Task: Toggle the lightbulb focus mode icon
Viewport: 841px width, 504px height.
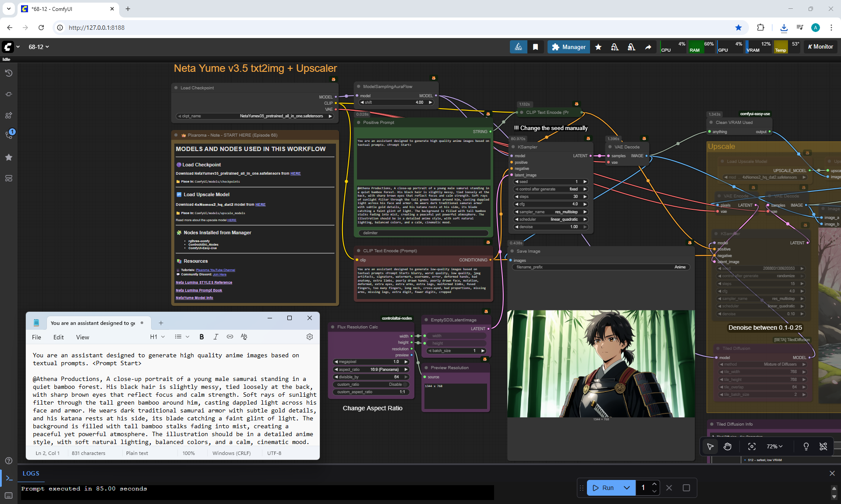Action: [x=806, y=446]
